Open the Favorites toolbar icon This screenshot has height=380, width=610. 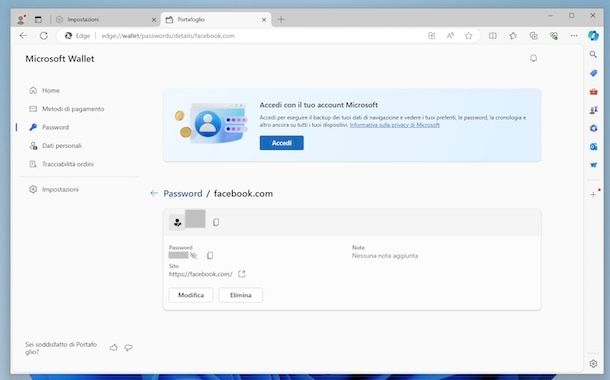click(513, 36)
